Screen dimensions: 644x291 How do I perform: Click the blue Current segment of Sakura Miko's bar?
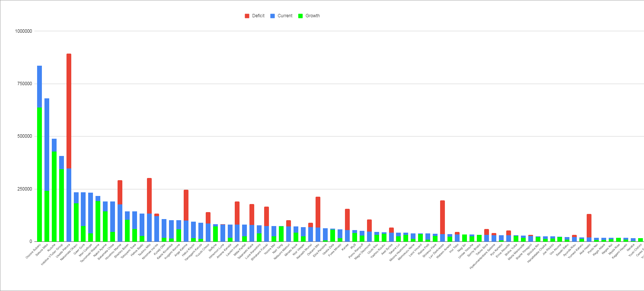coord(47,145)
